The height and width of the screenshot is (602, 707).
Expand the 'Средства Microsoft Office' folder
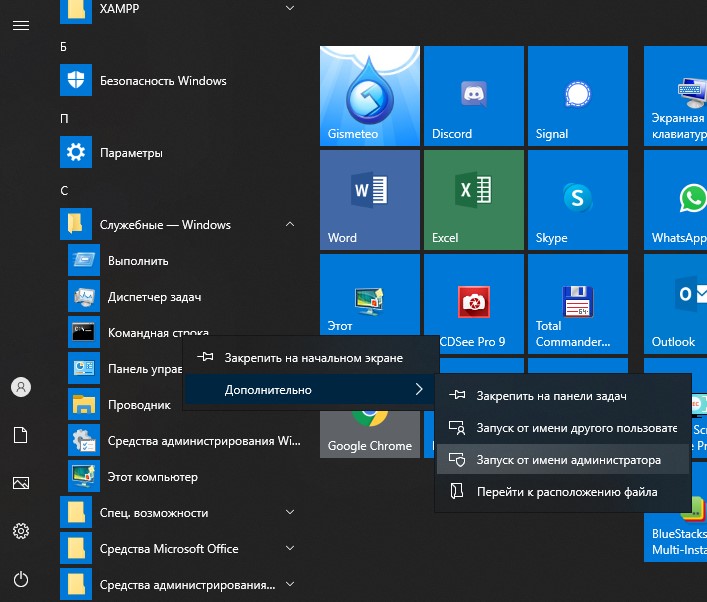(290, 548)
